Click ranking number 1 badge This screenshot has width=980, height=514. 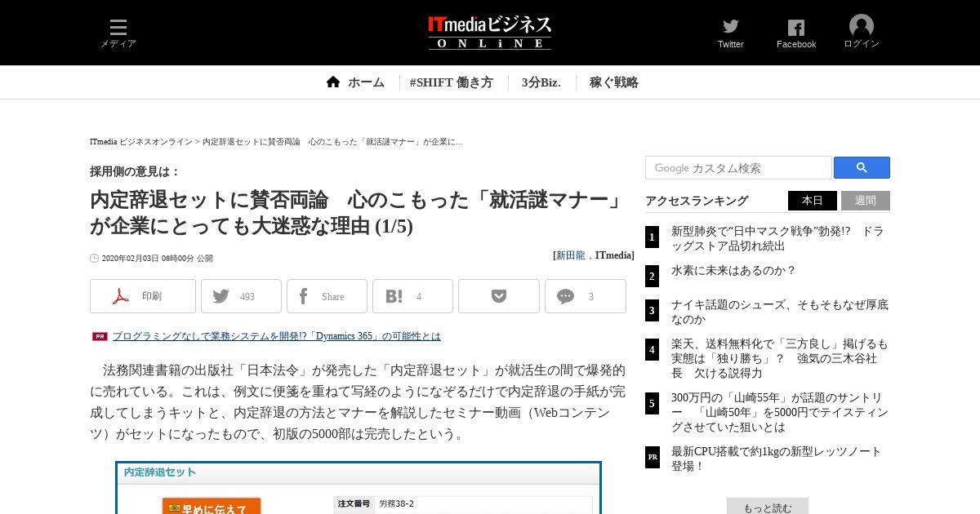[x=652, y=237]
